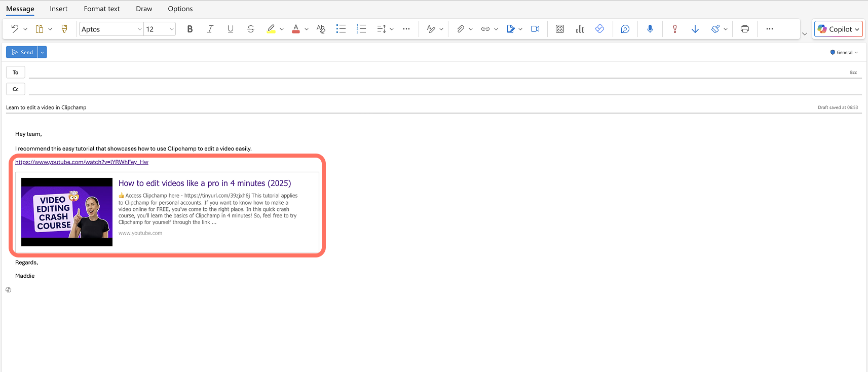Click in the To address field

438,72
